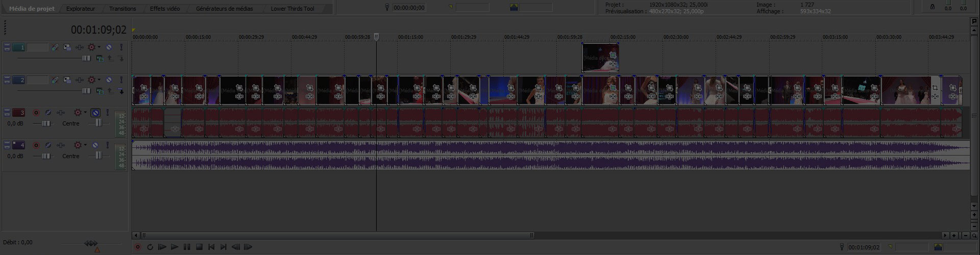Open compositing mode on video track 2
Image resolution: width=980 pixels, height=255 pixels.
tap(100, 91)
